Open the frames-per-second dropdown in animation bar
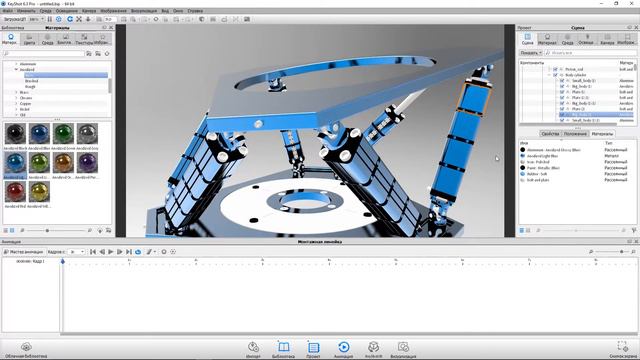The width and height of the screenshot is (640, 360). [76, 252]
